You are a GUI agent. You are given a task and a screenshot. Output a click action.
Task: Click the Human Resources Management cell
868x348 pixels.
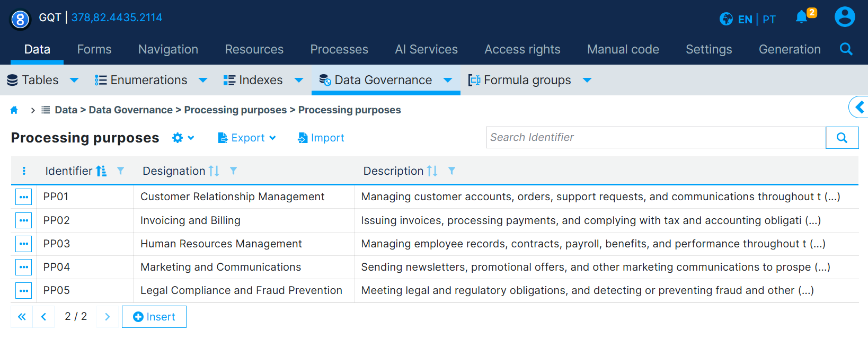pos(244,244)
